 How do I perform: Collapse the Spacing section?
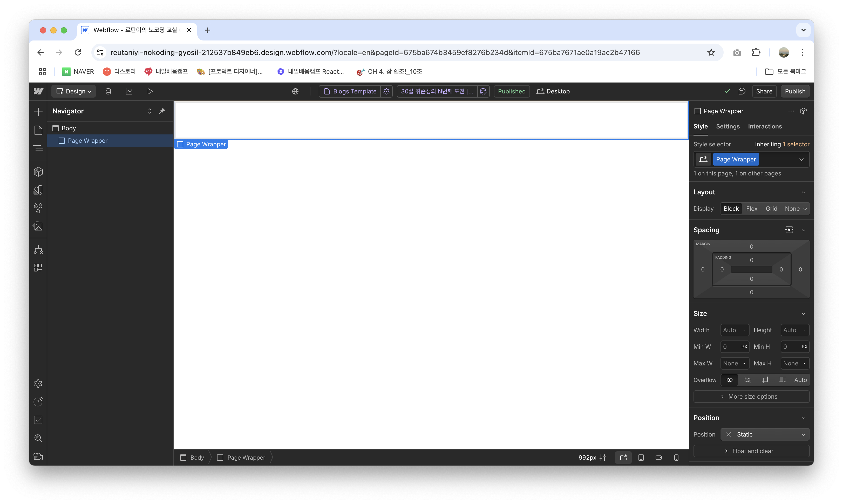803,230
